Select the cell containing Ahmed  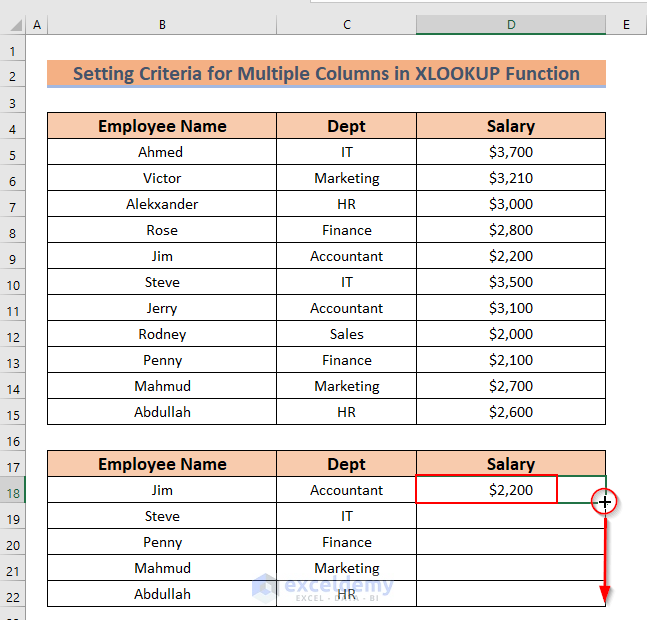[x=162, y=152]
